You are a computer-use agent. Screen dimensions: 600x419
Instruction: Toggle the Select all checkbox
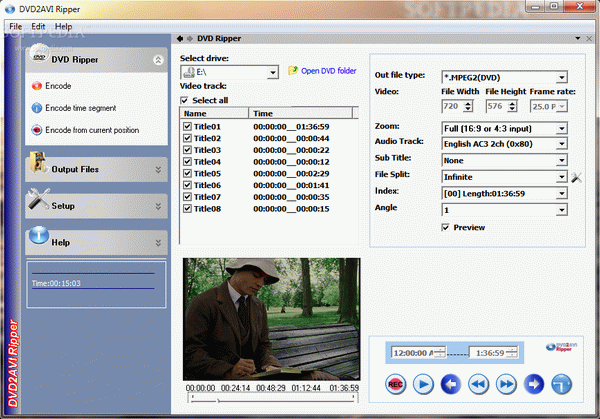tap(184, 100)
